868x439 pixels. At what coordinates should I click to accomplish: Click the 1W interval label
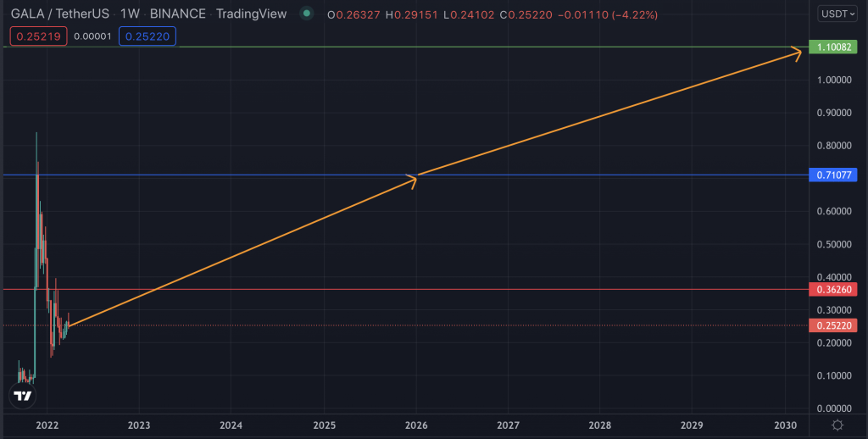click(x=130, y=14)
